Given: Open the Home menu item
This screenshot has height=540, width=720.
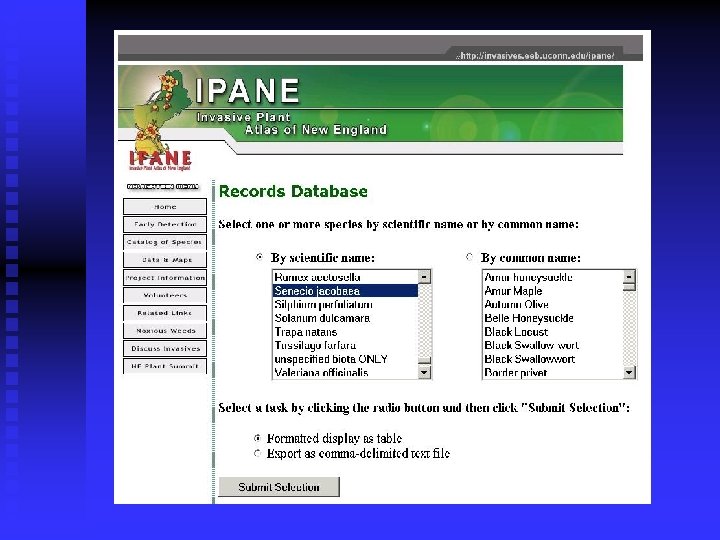Looking at the screenshot, I should tap(165, 207).
